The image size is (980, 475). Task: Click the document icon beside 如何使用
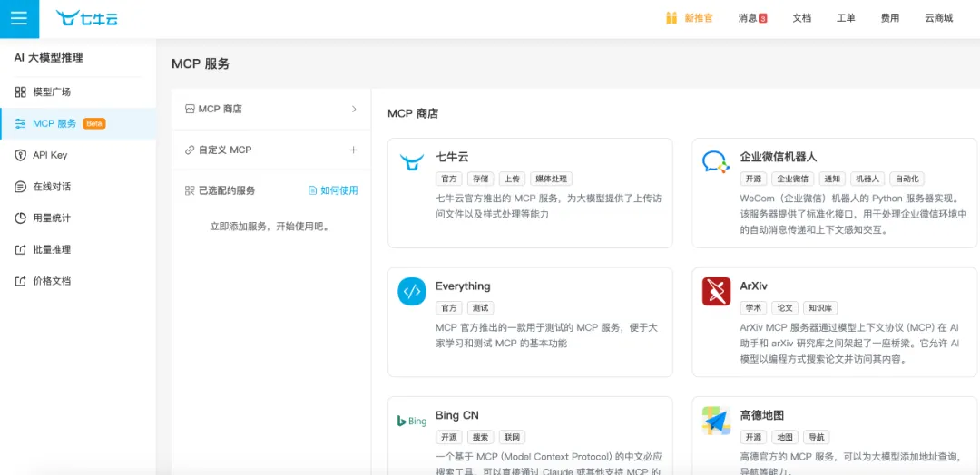click(313, 191)
